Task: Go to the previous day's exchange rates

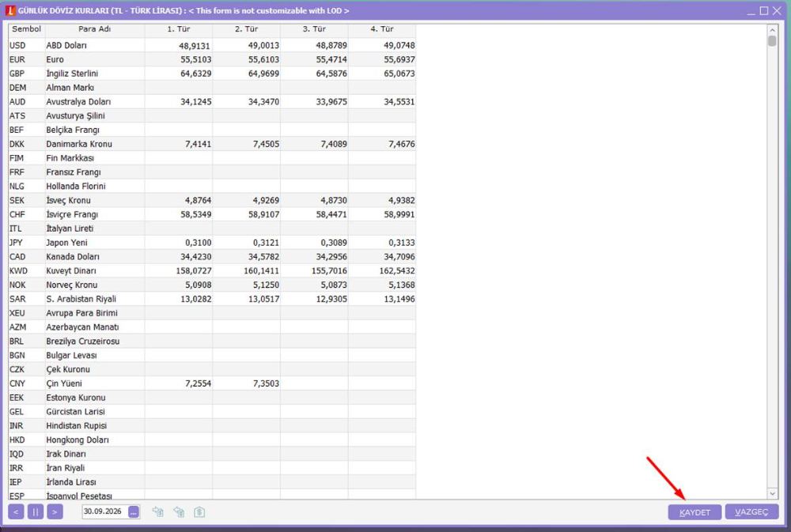Action: tap(16, 511)
